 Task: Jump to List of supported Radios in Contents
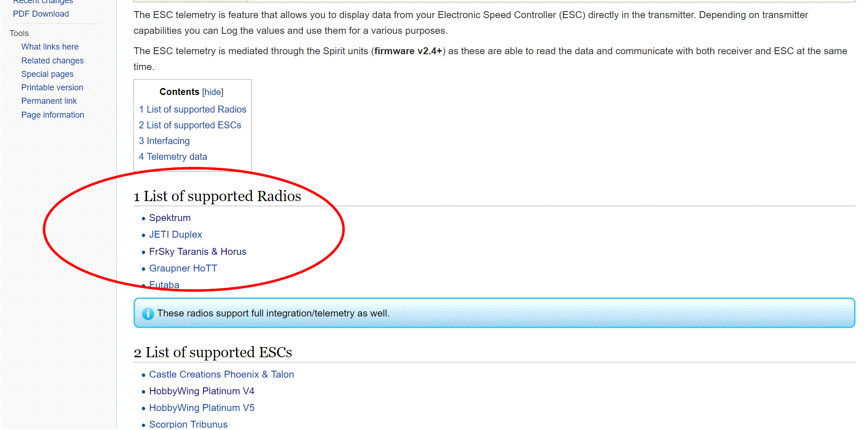(x=192, y=109)
